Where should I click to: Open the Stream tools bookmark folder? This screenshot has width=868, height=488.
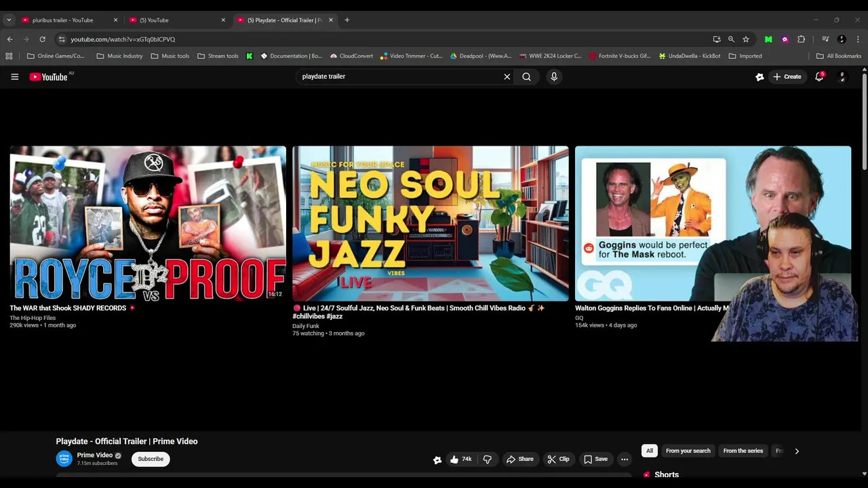[218, 56]
